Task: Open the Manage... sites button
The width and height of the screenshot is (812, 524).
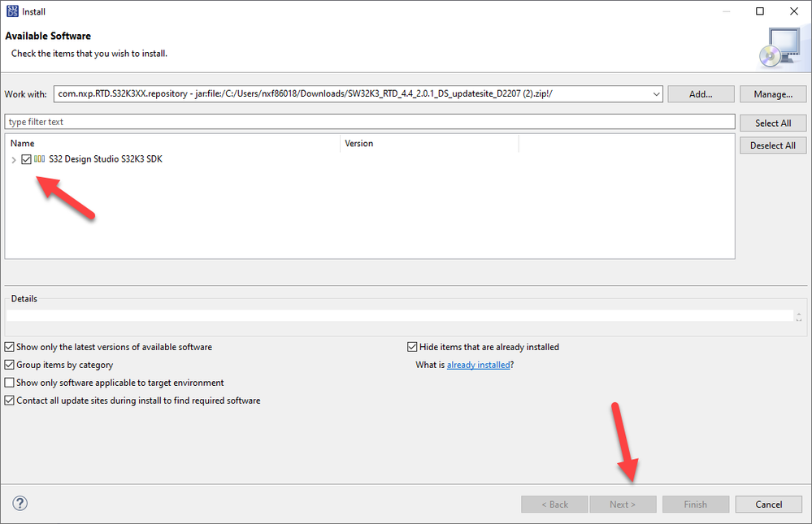Action: (x=773, y=94)
